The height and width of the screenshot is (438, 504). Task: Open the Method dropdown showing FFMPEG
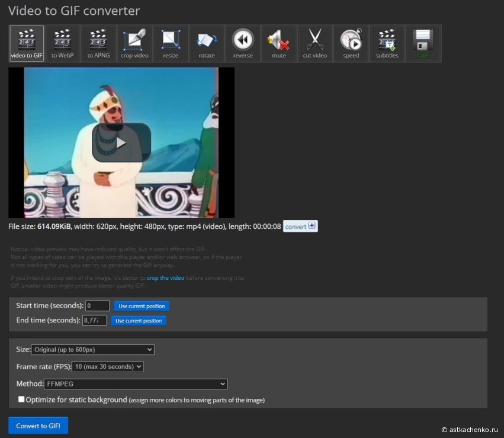[x=135, y=383]
